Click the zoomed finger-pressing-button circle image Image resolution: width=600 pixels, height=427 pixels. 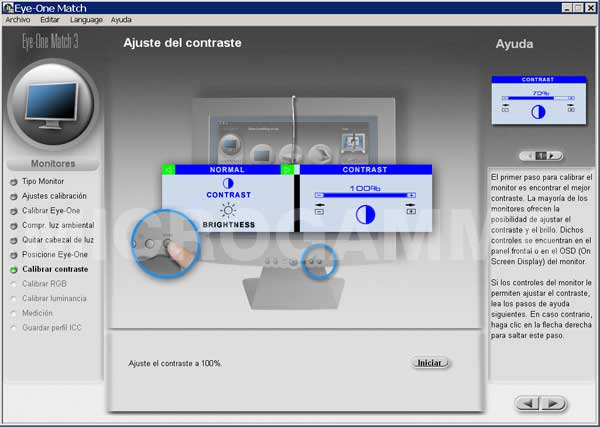click(165, 244)
